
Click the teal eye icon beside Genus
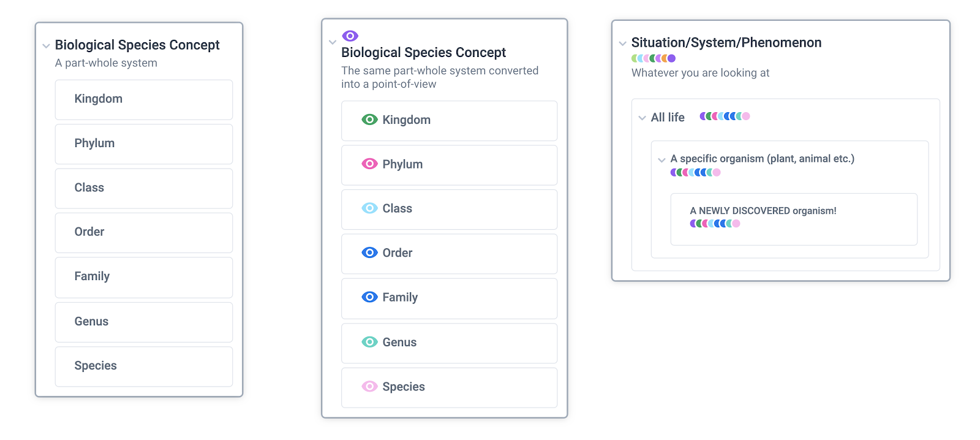pos(369,342)
